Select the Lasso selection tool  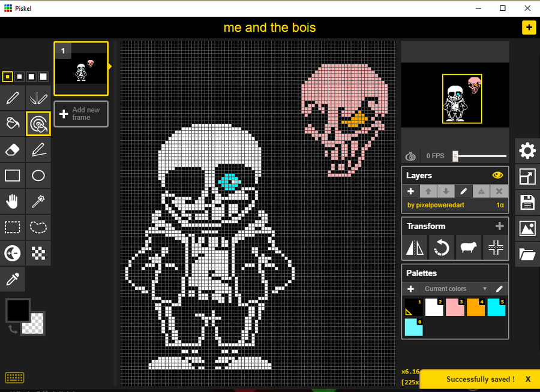(38, 227)
